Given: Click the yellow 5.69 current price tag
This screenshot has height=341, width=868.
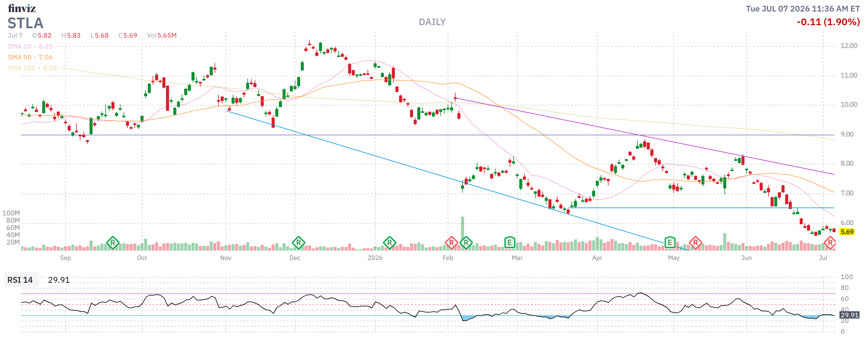Looking at the screenshot, I should pyautogui.click(x=847, y=232).
